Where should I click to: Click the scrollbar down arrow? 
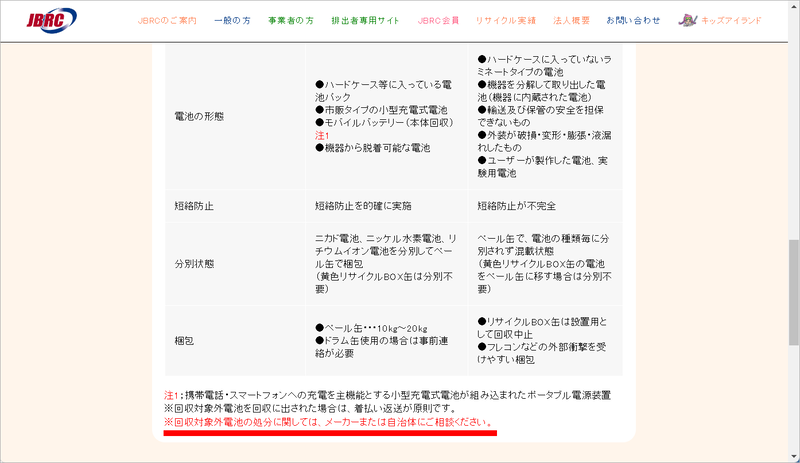pos(794,457)
